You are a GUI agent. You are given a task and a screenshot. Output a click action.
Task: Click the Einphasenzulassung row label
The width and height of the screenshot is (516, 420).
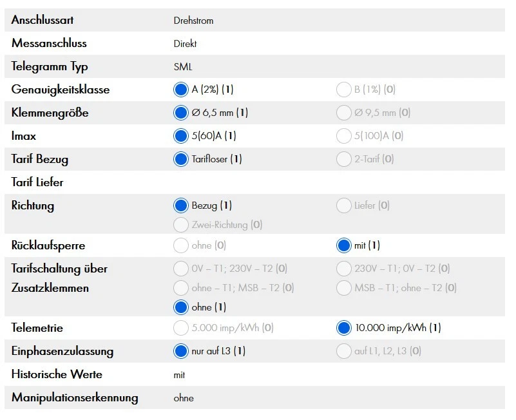pos(62,351)
